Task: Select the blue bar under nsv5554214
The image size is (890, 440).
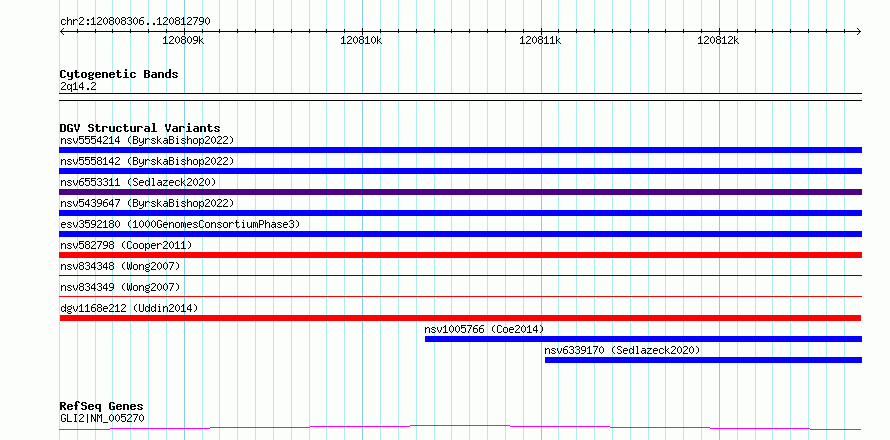Action: (460, 150)
